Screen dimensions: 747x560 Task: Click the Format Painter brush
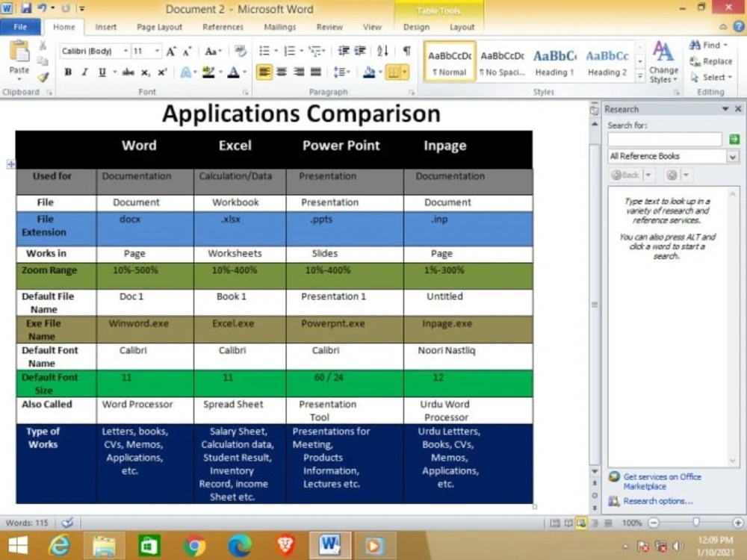tap(43, 77)
